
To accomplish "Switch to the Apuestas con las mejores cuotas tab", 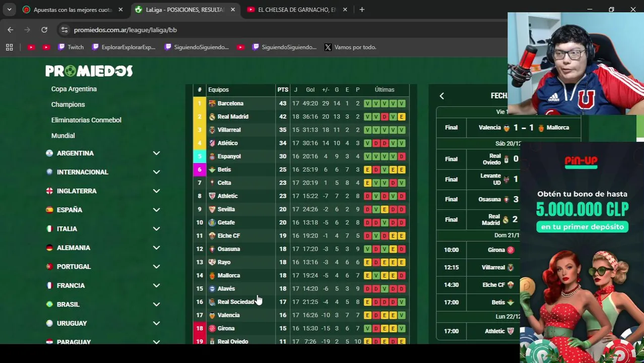I will click(73, 10).
